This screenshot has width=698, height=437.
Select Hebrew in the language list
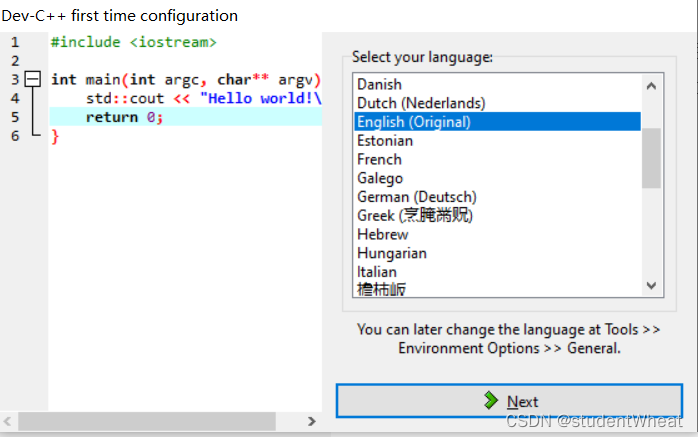498,234
